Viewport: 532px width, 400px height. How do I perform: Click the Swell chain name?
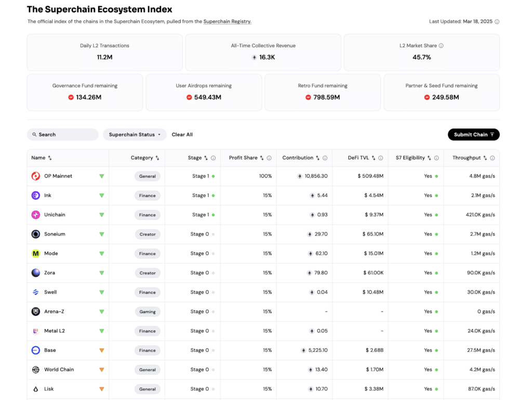[50, 292]
